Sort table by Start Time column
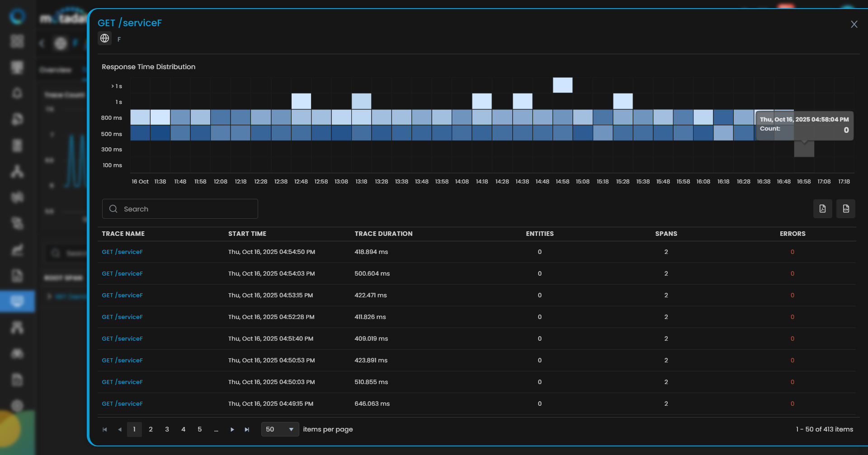This screenshot has height=455, width=868. (247, 234)
